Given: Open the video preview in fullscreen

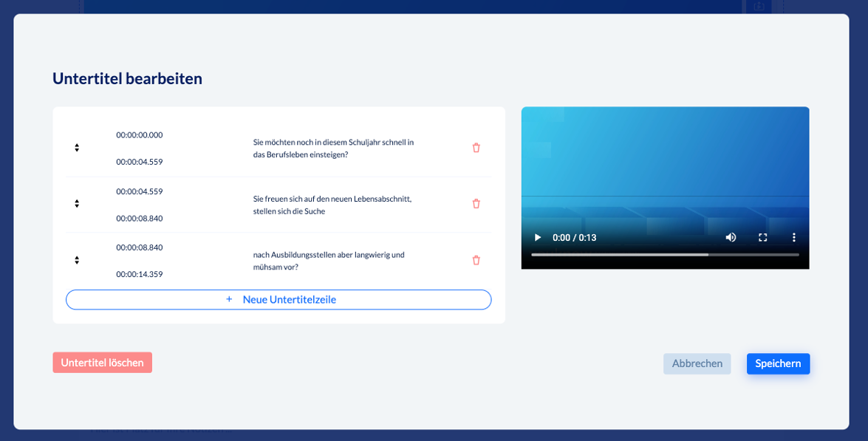Looking at the screenshot, I should pyautogui.click(x=763, y=237).
